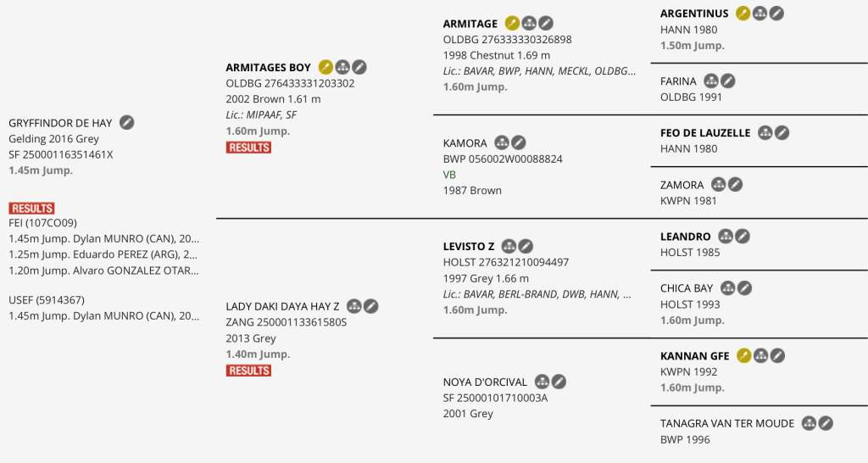
Task: Open the USEF 1.45m Jump Dylan Munro result
Action: (103, 316)
